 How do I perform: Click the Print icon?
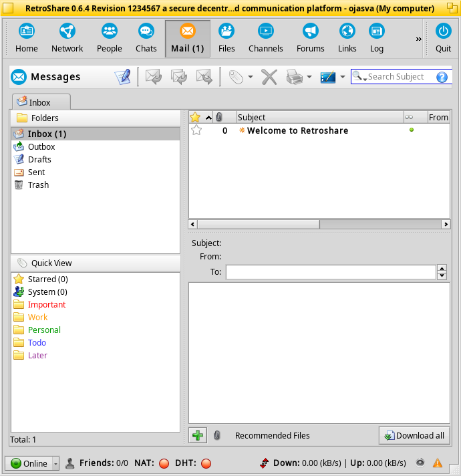coord(294,77)
